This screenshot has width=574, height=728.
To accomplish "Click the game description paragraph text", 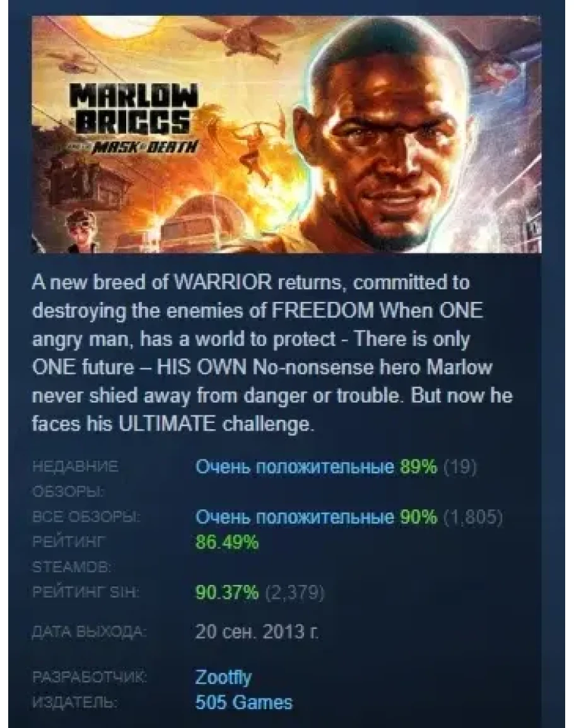I will (272, 353).
